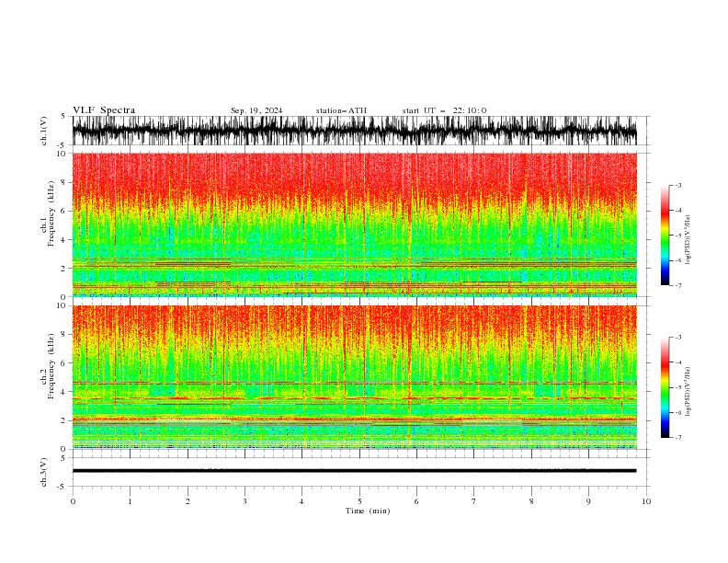This screenshot has width=728, height=563.
Task: Click the "5" volt tick of ch.1(V)
Action: (63, 116)
